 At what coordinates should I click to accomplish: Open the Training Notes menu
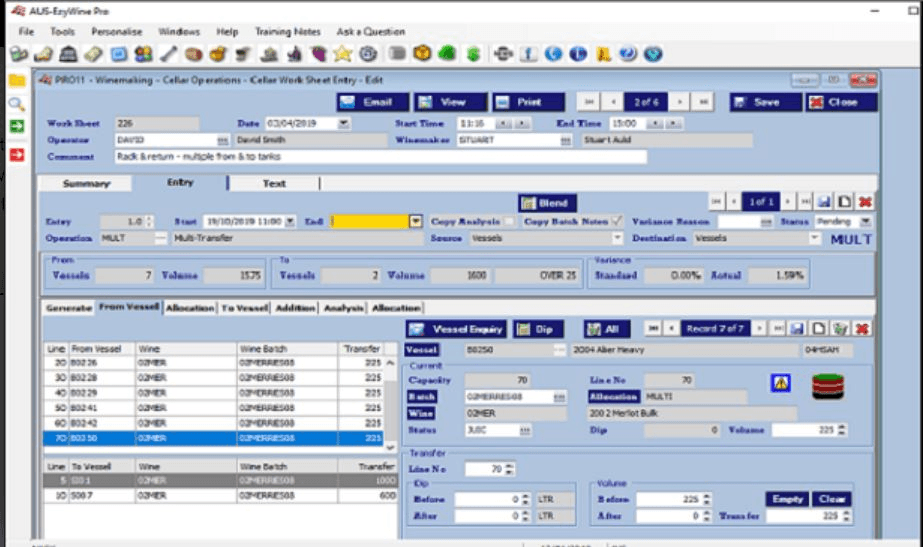tap(288, 31)
